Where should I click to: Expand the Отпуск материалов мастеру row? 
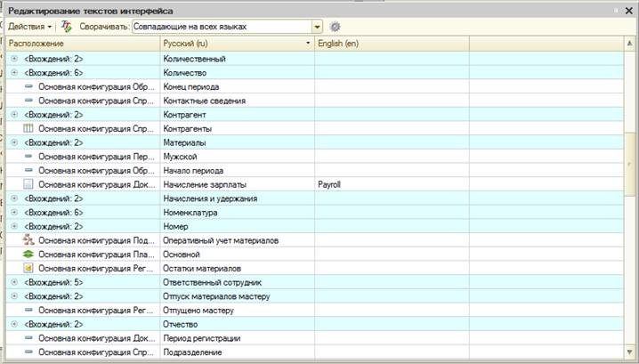coord(14,296)
